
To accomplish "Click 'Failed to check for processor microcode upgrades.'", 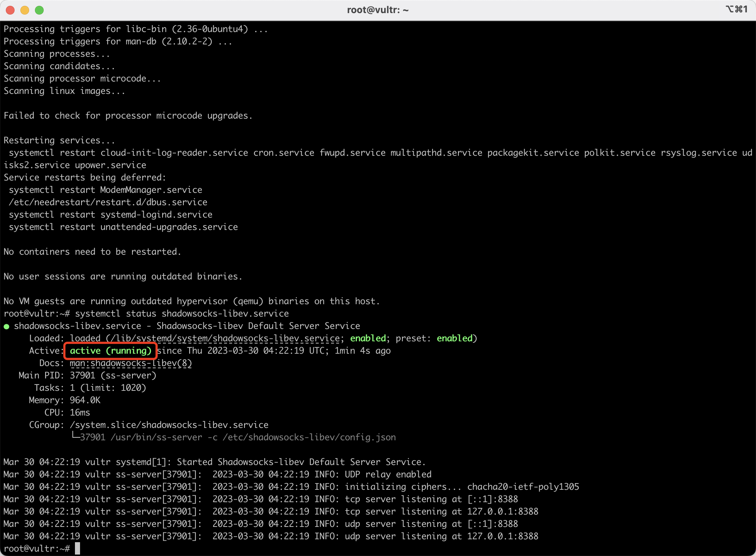I will pos(128,116).
